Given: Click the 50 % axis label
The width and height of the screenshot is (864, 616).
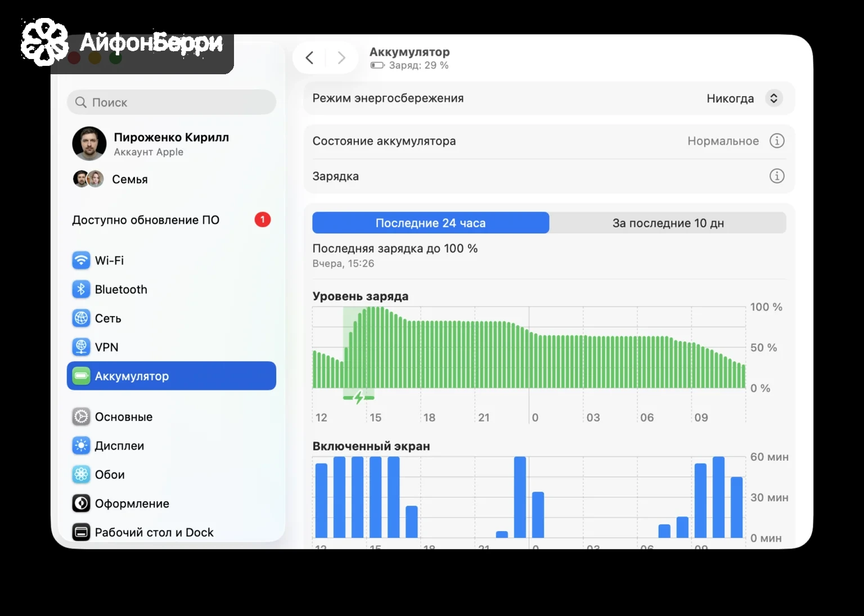Looking at the screenshot, I should tap(763, 348).
